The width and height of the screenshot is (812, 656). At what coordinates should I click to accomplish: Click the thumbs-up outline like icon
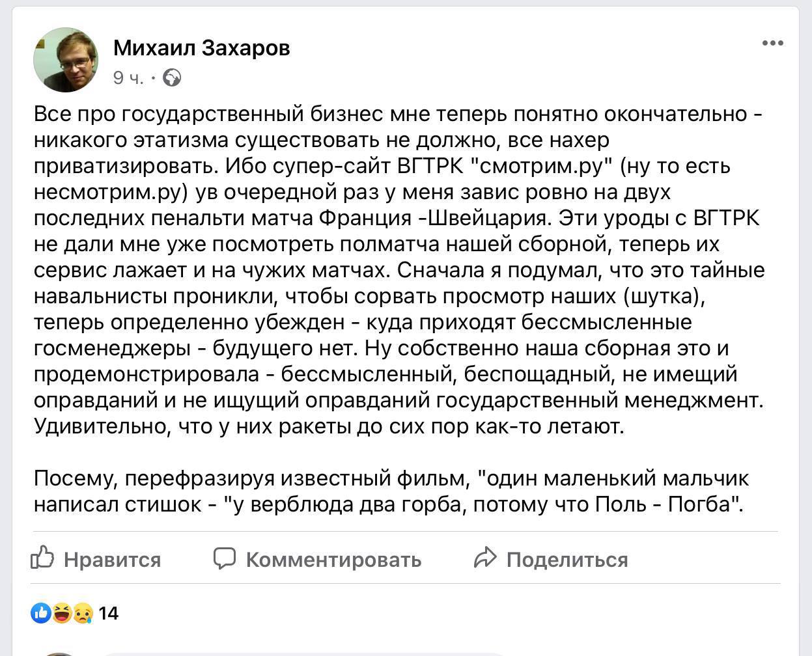pyautogui.click(x=43, y=558)
